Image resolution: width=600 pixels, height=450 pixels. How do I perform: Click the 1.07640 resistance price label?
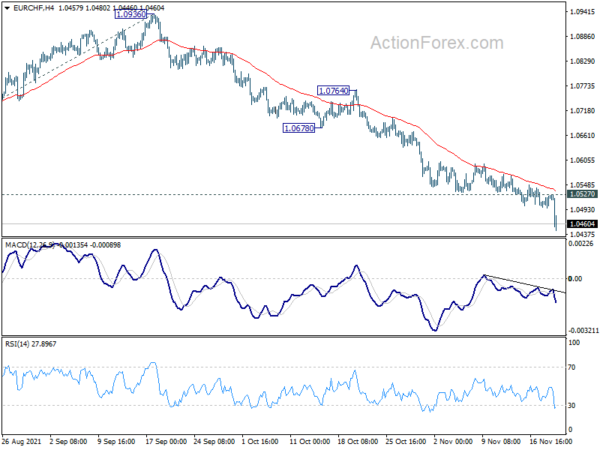point(335,91)
